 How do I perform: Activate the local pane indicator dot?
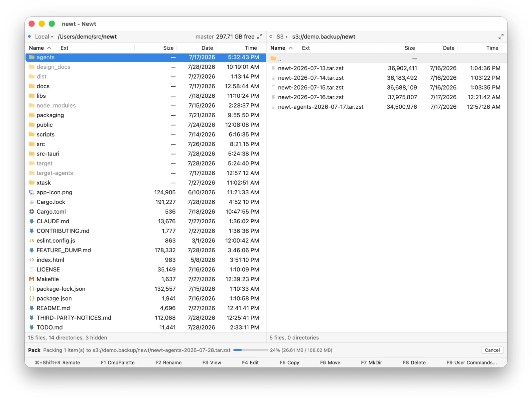[30, 37]
